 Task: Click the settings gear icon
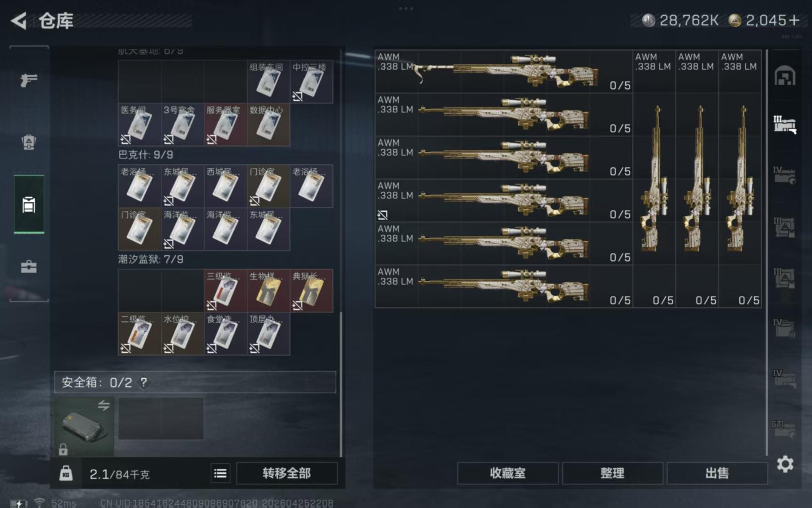tap(785, 464)
